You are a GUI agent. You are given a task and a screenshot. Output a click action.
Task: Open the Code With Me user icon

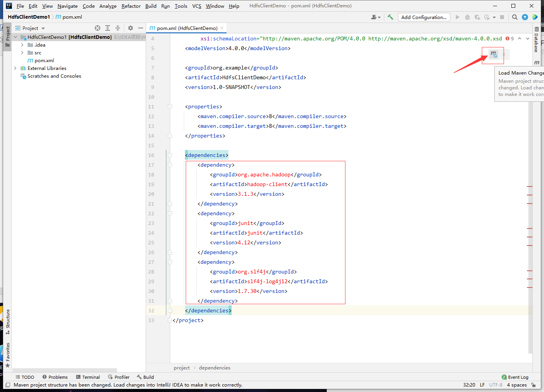point(375,17)
